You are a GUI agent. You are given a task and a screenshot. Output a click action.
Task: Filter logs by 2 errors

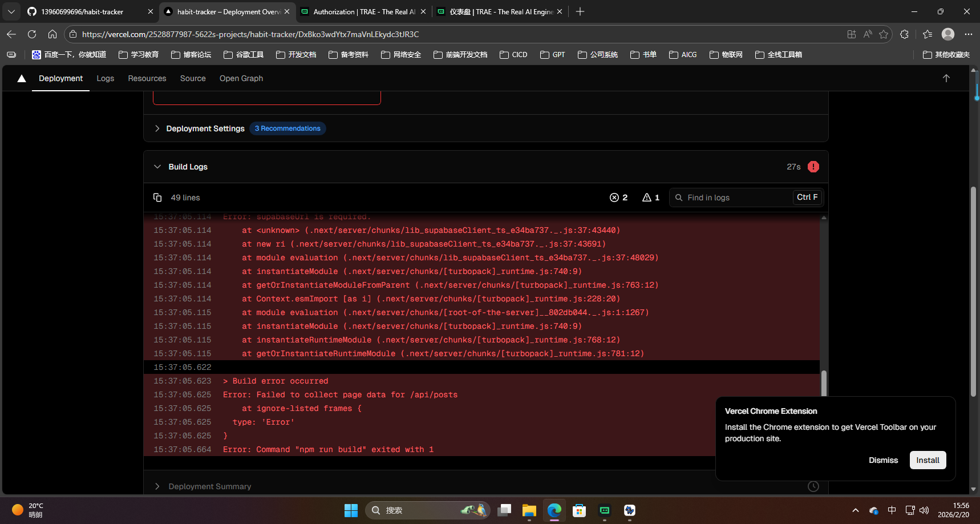point(618,197)
